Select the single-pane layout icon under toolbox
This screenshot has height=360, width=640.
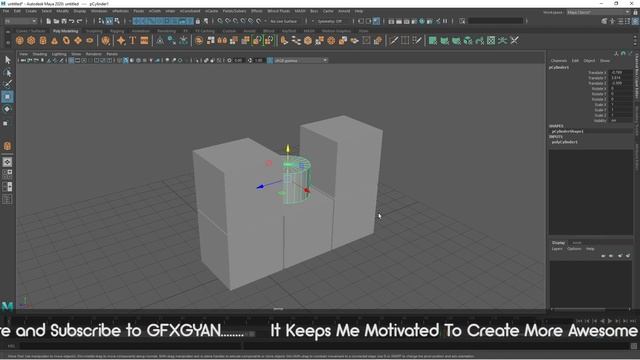(7, 162)
